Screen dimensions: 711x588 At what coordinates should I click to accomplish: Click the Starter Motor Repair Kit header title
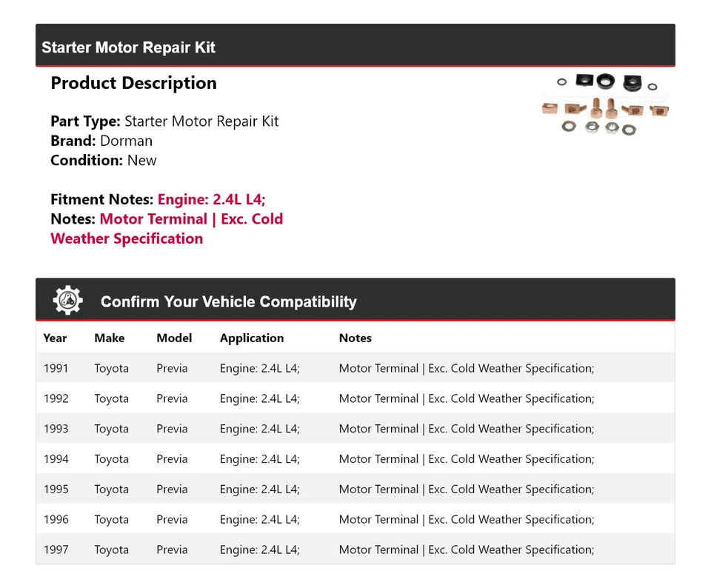[128, 47]
